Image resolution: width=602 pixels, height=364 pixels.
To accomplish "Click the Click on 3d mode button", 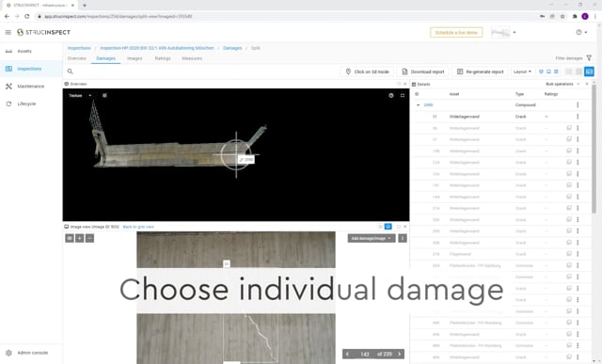I will coord(368,71).
